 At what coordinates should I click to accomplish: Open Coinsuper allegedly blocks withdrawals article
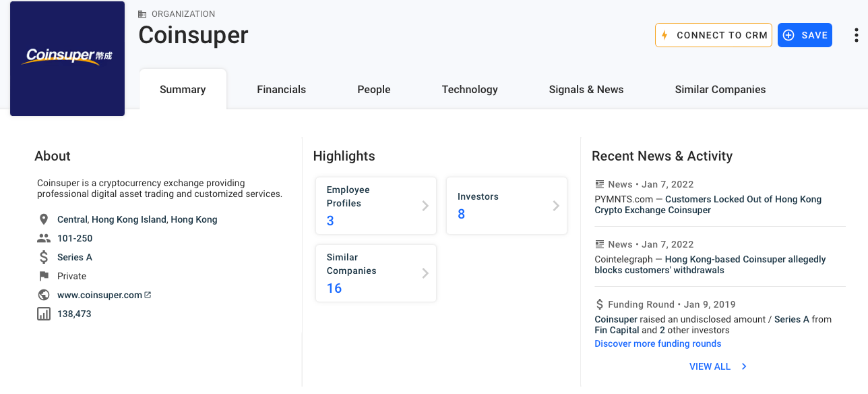pos(710,264)
